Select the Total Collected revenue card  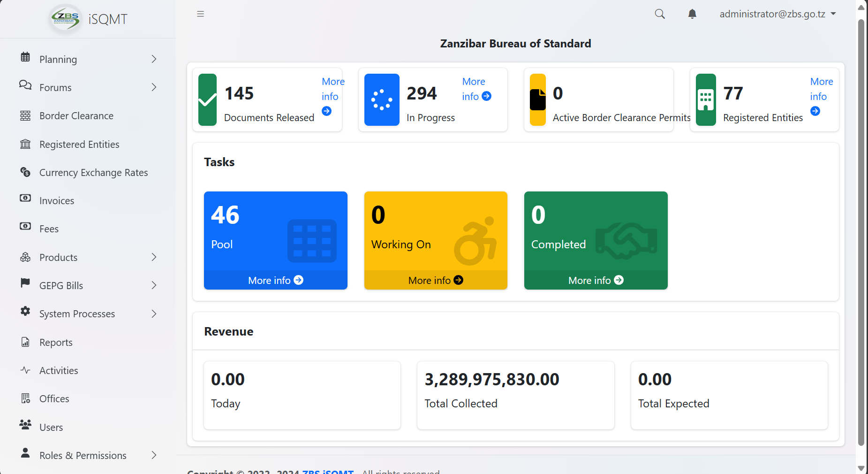(x=515, y=395)
